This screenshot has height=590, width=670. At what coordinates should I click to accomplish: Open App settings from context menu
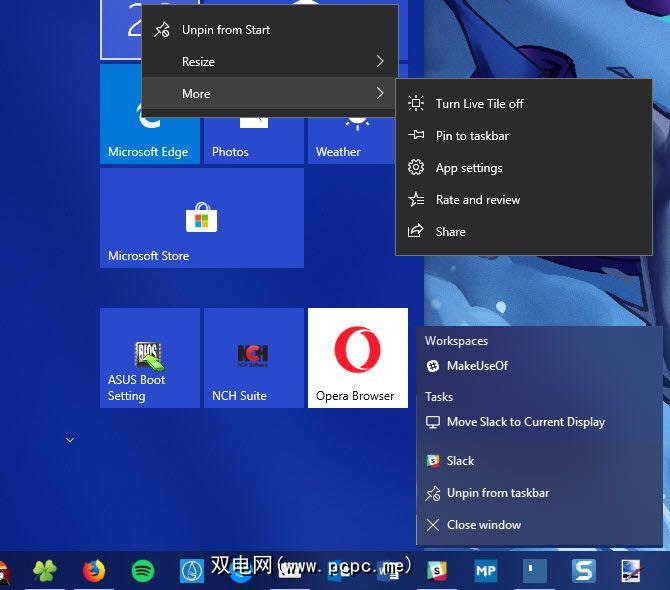tap(468, 168)
